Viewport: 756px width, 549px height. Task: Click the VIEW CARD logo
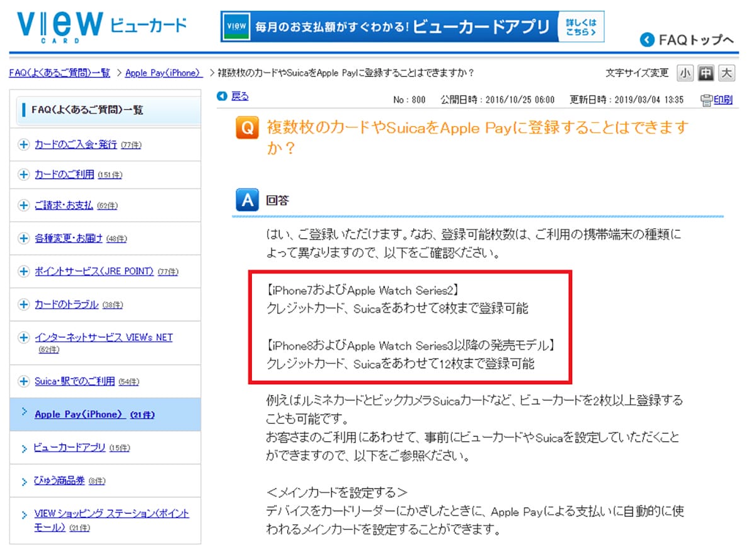pyautogui.click(x=101, y=27)
